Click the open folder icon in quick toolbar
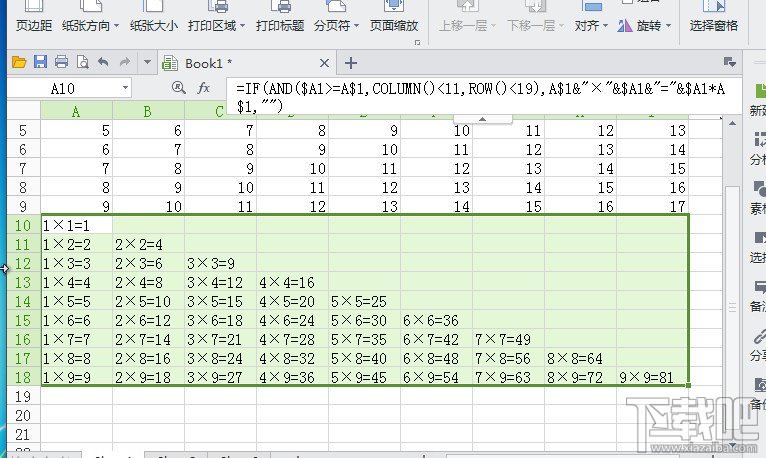 click(x=19, y=62)
